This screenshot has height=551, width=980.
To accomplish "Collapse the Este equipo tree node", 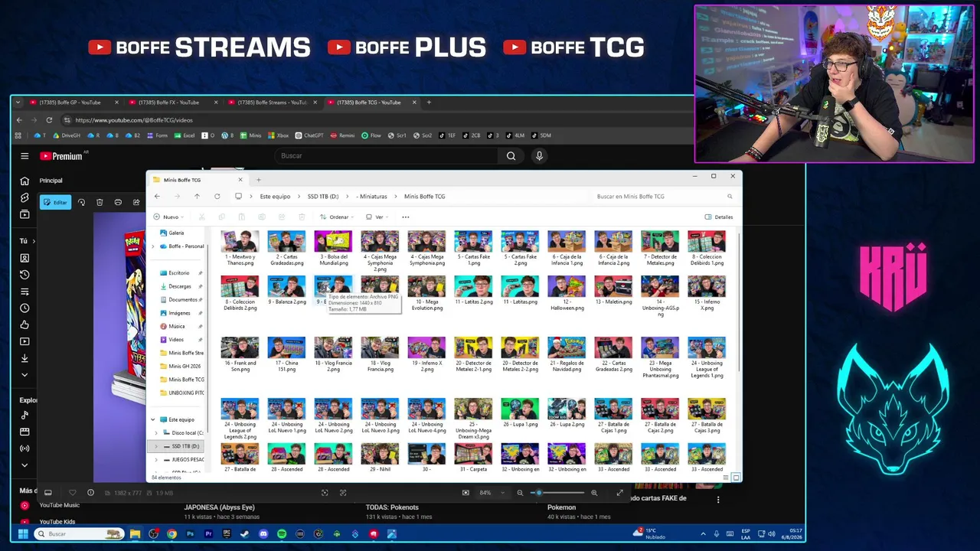I will click(x=153, y=419).
